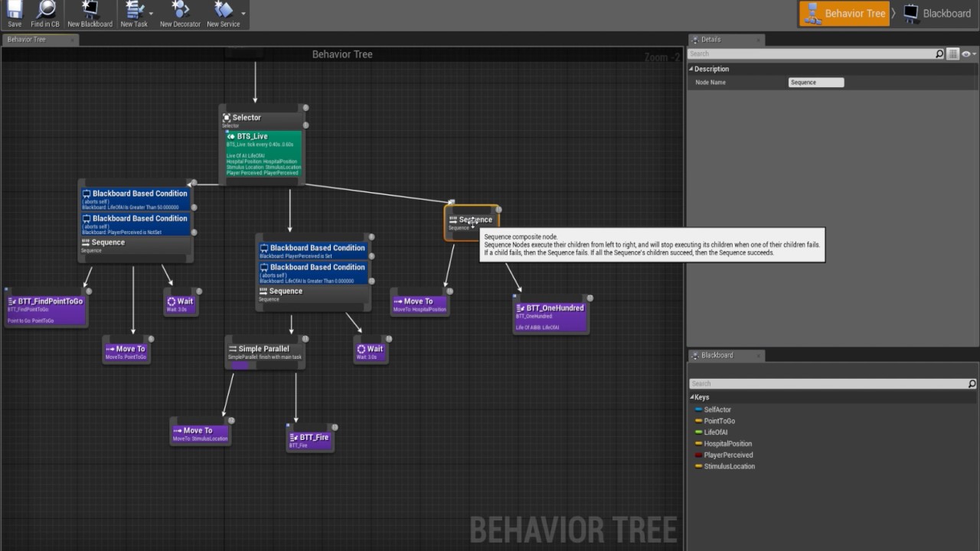Image resolution: width=980 pixels, height=551 pixels.
Task: Click the Details search magnifier icon
Action: tap(939, 54)
